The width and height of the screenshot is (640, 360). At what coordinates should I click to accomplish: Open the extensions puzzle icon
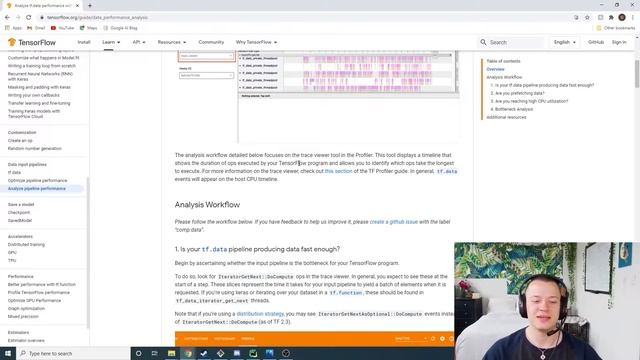point(611,18)
